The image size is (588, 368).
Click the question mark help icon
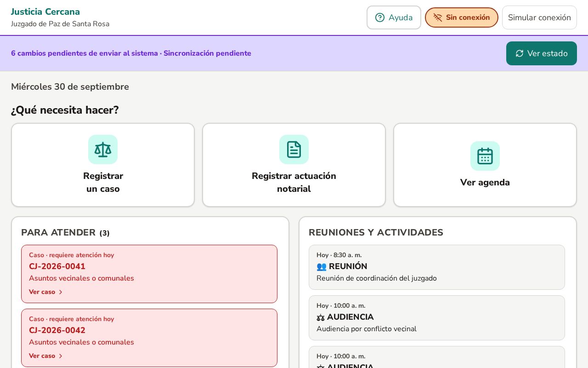[x=380, y=17]
